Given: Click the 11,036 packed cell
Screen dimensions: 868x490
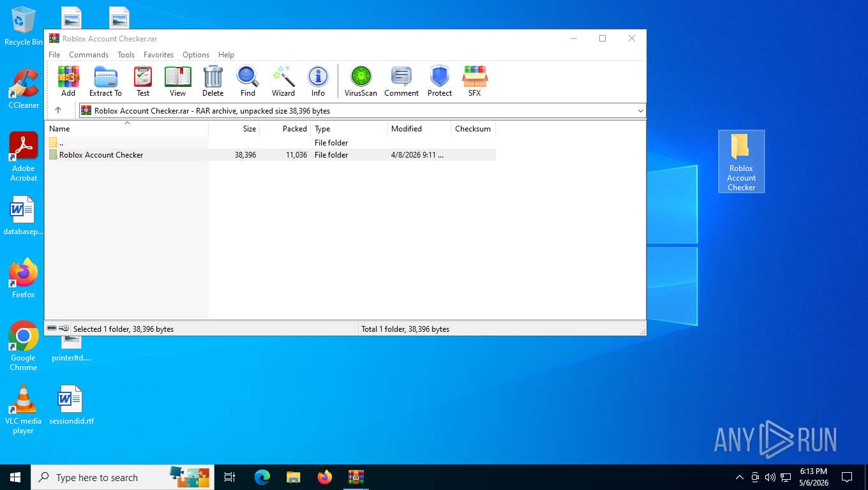Looking at the screenshot, I should 296,154.
